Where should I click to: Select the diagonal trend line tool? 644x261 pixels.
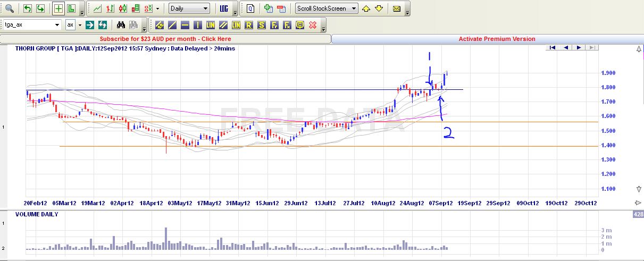click(x=172, y=24)
